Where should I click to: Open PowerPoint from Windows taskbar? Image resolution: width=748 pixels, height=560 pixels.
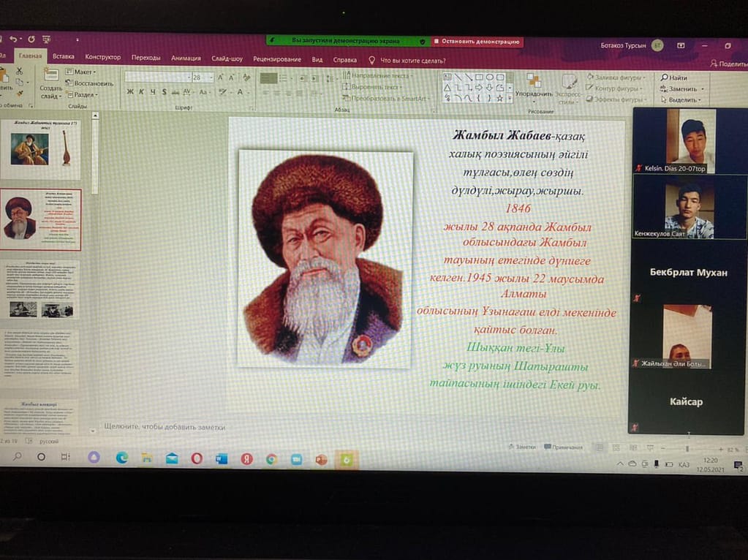point(320,458)
